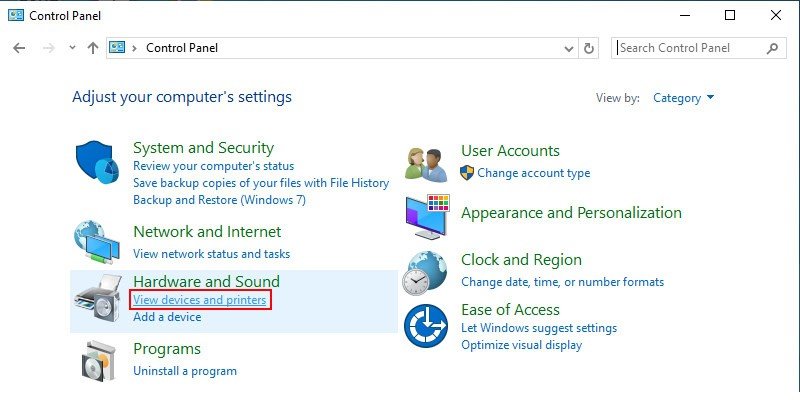Viewport: 800px width, 400px height.
Task: Click the Network and Internet globe icon
Action: coord(97,240)
